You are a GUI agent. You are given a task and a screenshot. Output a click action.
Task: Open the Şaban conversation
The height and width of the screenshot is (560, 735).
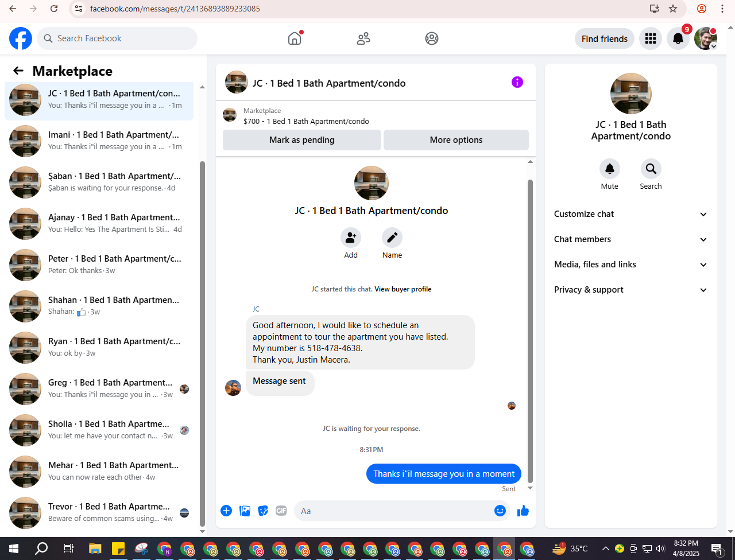click(99, 182)
